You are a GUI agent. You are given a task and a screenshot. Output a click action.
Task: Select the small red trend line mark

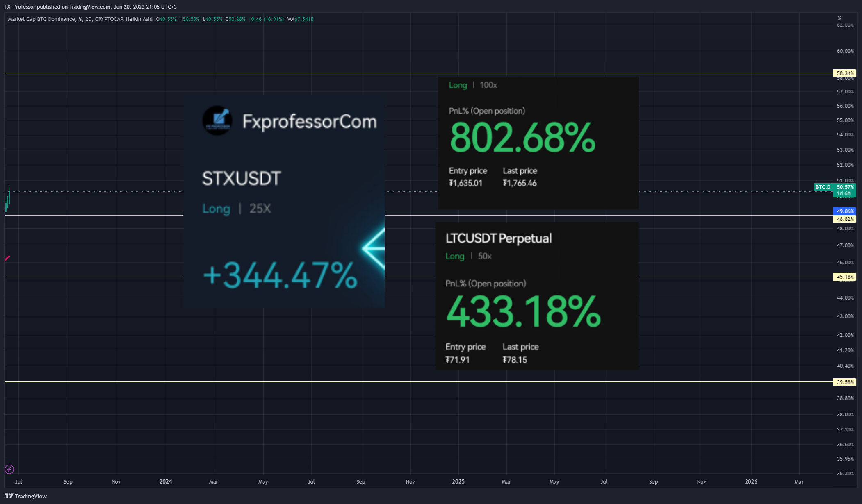click(7, 258)
